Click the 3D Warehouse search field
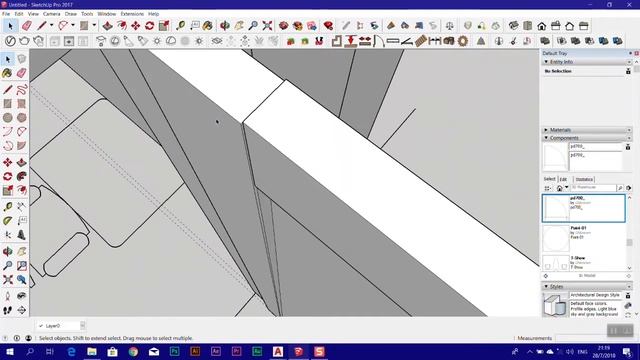Screen dimensions: 640x360 (x=593, y=188)
